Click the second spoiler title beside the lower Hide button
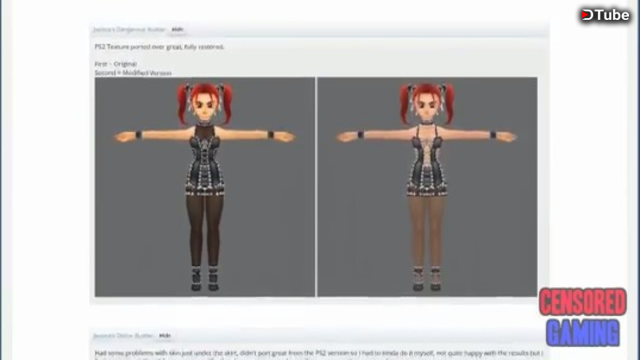The width and height of the screenshot is (640, 360). coord(123,336)
